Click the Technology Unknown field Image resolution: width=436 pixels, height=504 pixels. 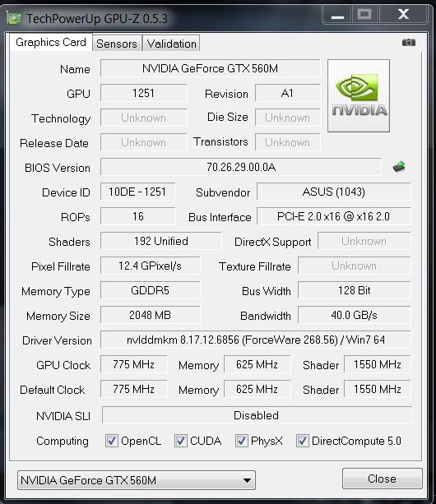(x=143, y=118)
